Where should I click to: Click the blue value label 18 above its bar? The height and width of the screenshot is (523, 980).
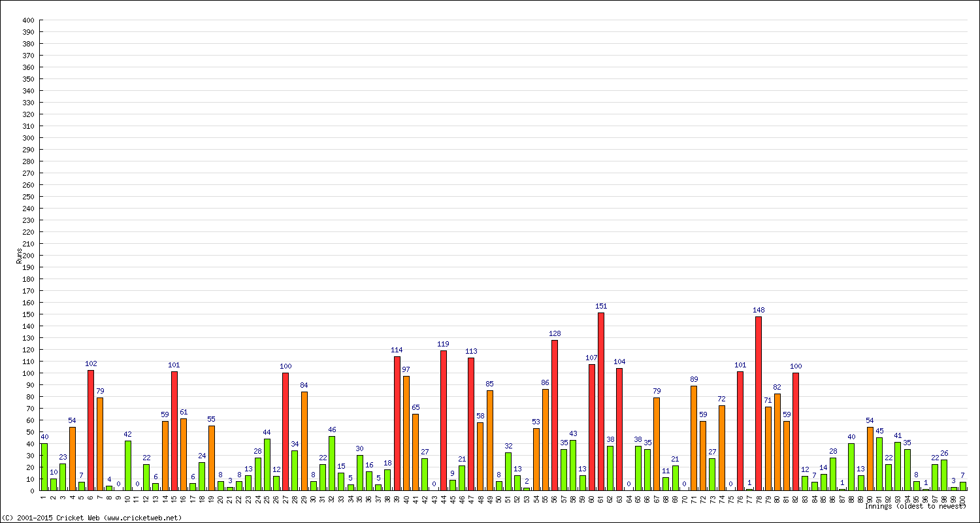click(388, 463)
